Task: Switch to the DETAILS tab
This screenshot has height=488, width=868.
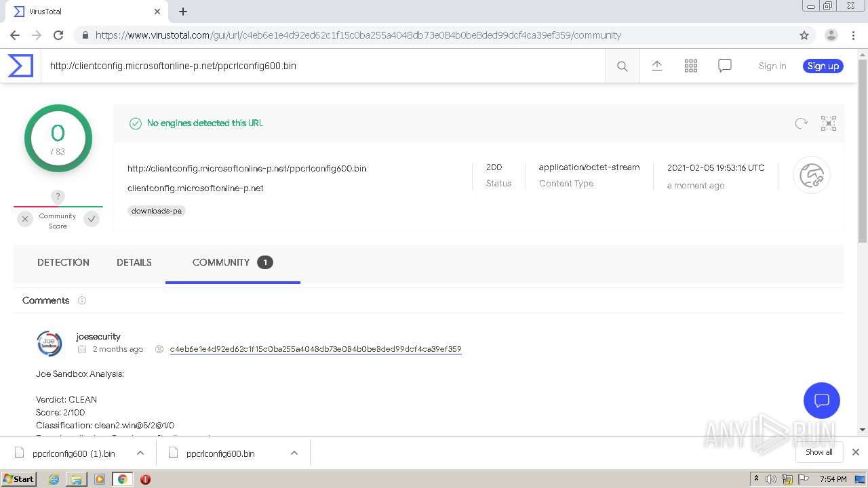Action: 134,262
